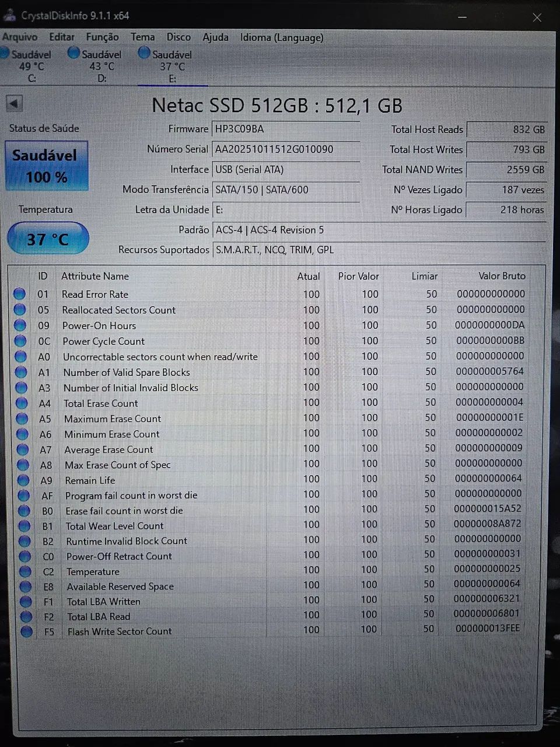This screenshot has height=747, width=560.
Task: Click raw value 000000005764 of Valid Spare Blocks
Action: pos(489,371)
